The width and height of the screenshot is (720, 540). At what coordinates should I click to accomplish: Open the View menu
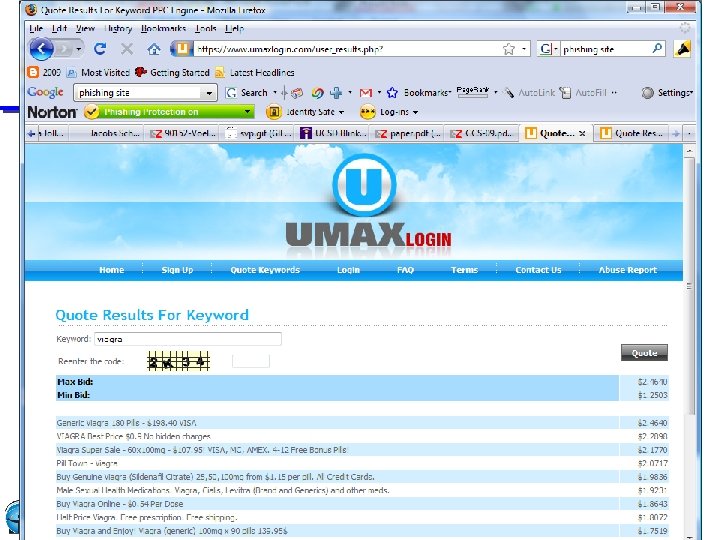point(85,28)
